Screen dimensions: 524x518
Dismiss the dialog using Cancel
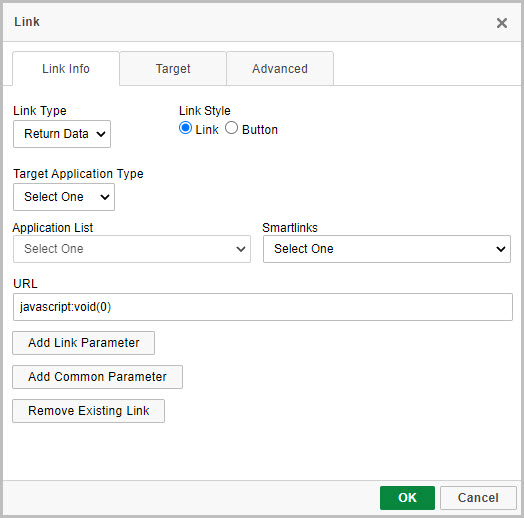478,498
